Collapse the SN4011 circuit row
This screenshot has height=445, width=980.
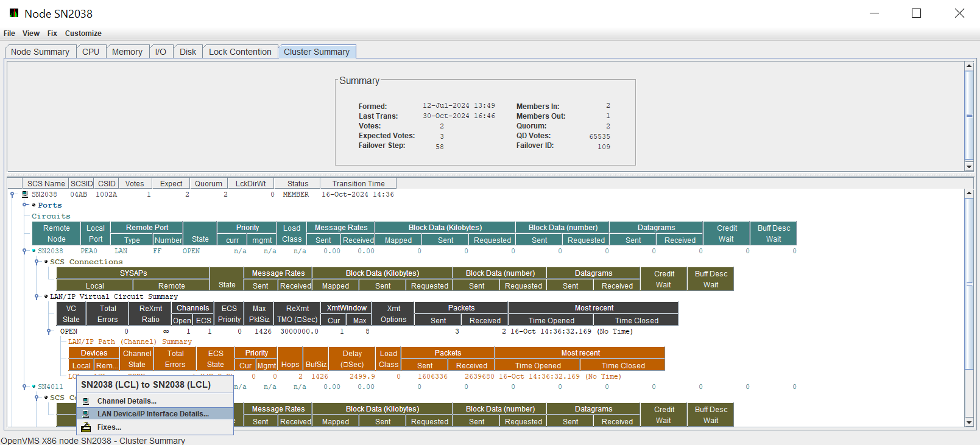click(x=25, y=387)
